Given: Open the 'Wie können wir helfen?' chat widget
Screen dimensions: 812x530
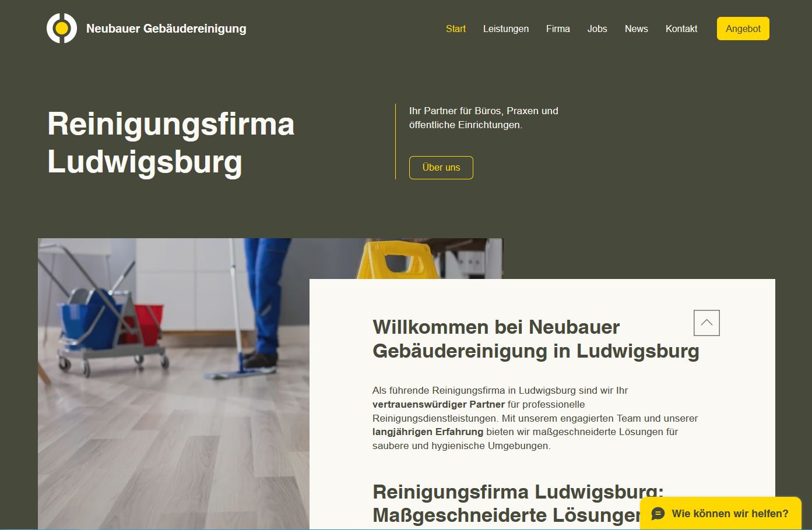Looking at the screenshot, I should [720, 513].
